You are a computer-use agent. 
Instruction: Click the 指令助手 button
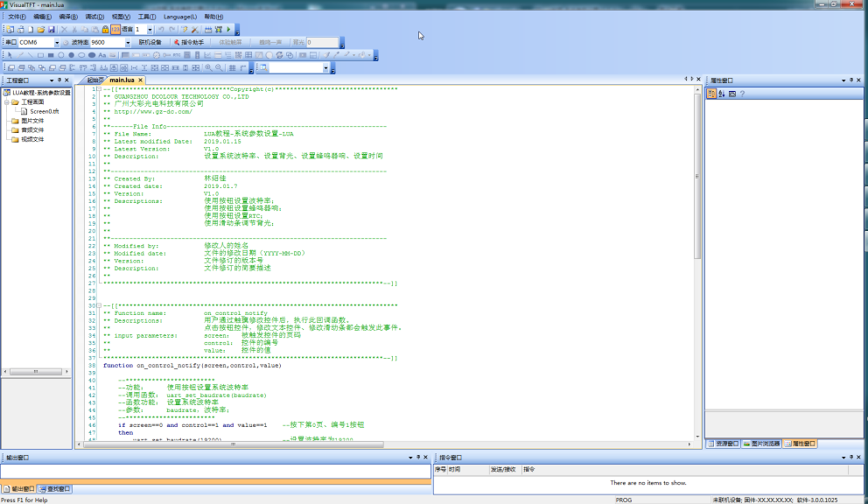190,42
